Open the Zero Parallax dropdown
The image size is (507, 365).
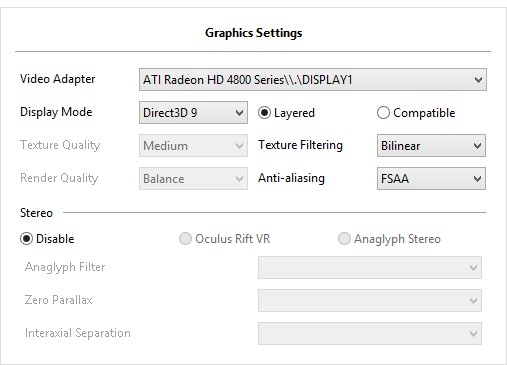tap(370, 300)
